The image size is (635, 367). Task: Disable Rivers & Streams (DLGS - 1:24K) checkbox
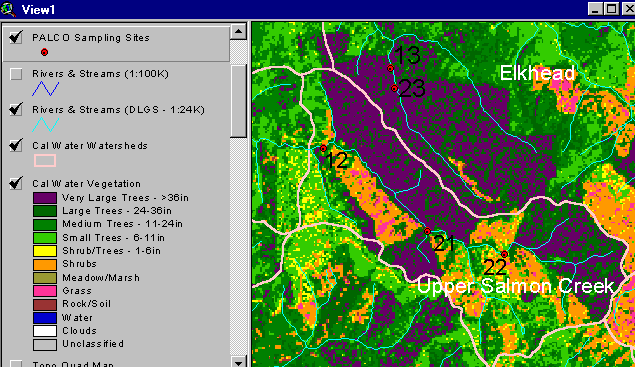pos(16,109)
